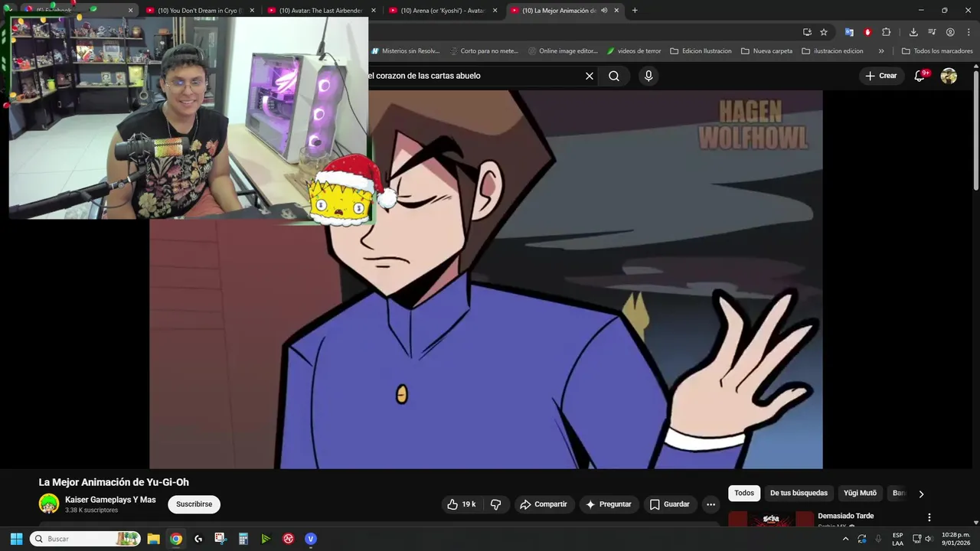
Task: Open Chrome three-dot menu
Action: [969, 32]
